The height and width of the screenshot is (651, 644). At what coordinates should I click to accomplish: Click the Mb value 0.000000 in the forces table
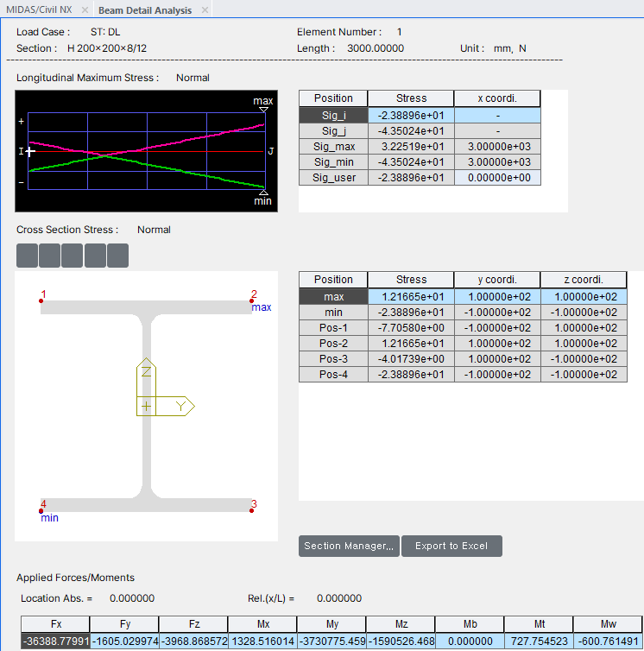[x=470, y=642]
